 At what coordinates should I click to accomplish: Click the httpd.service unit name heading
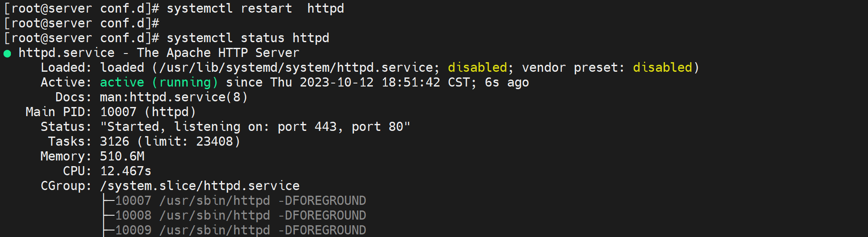point(66,53)
